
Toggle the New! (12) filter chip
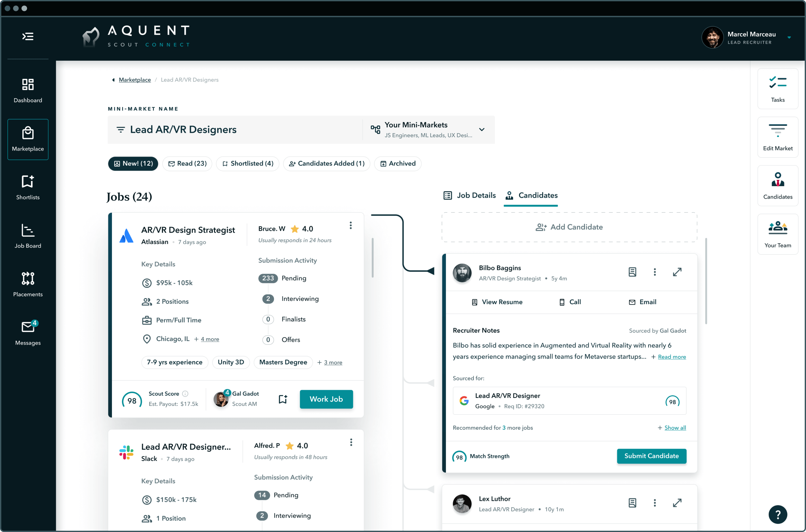tap(133, 164)
